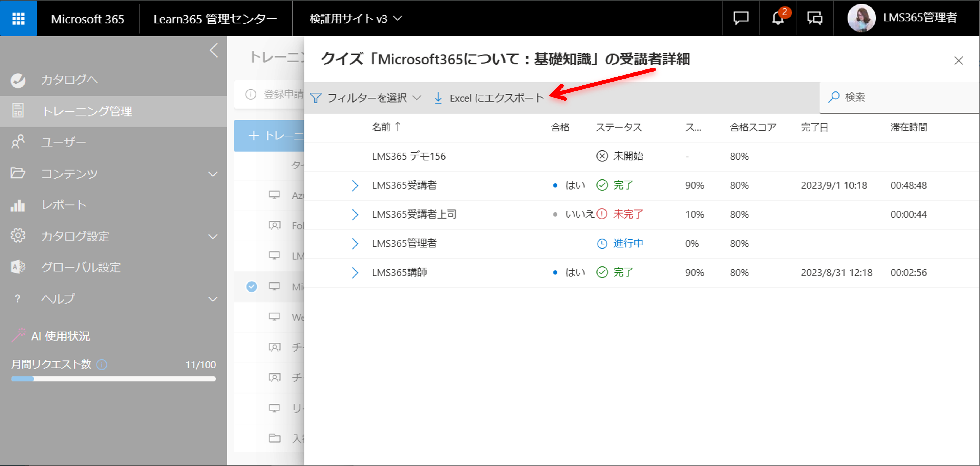This screenshot has width=980, height=466.
Task: Sort by 名前 column header
Action: pyautogui.click(x=386, y=127)
